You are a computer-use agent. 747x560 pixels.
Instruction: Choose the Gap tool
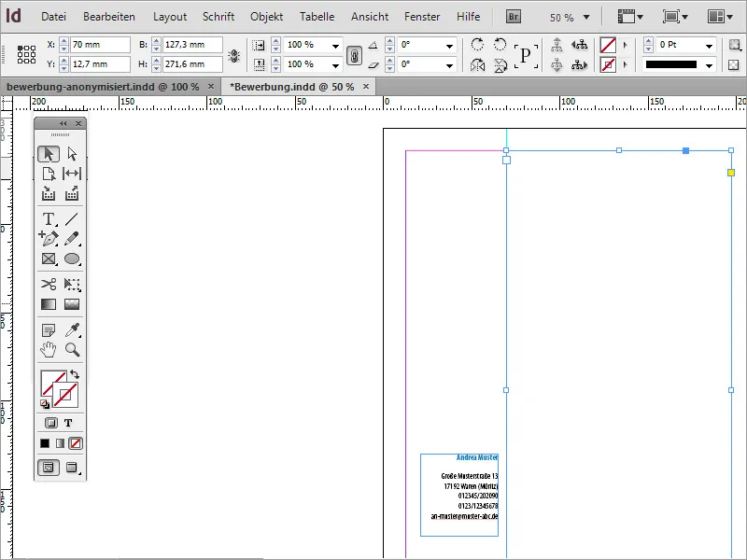tap(72, 174)
